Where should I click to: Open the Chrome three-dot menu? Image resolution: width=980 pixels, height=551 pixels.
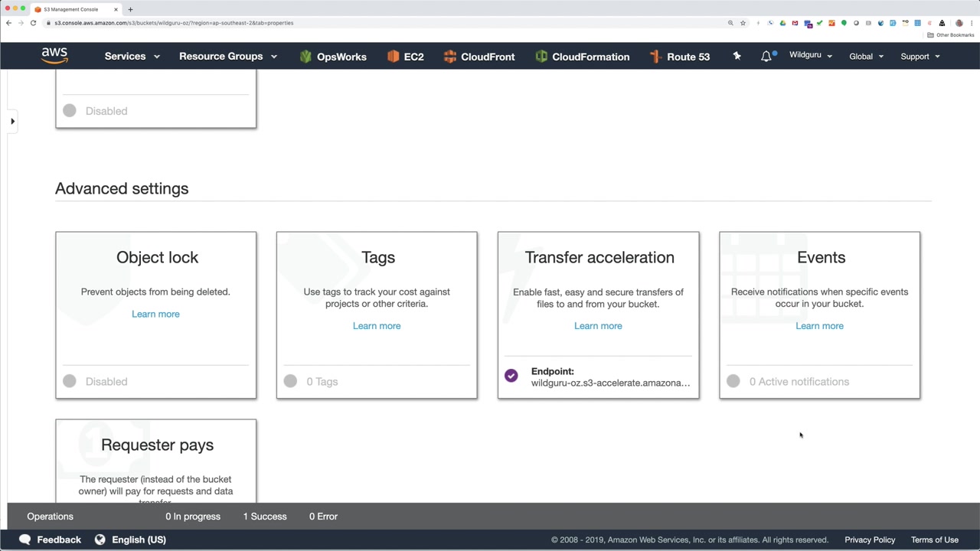[x=971, y=23]
